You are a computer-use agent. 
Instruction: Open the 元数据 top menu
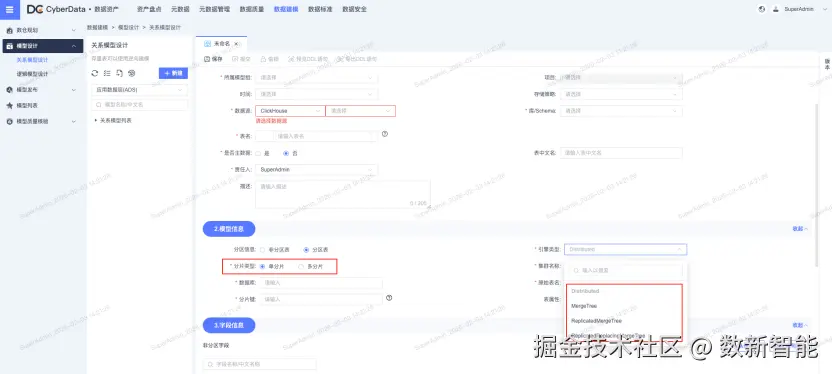tap(180, 9)
